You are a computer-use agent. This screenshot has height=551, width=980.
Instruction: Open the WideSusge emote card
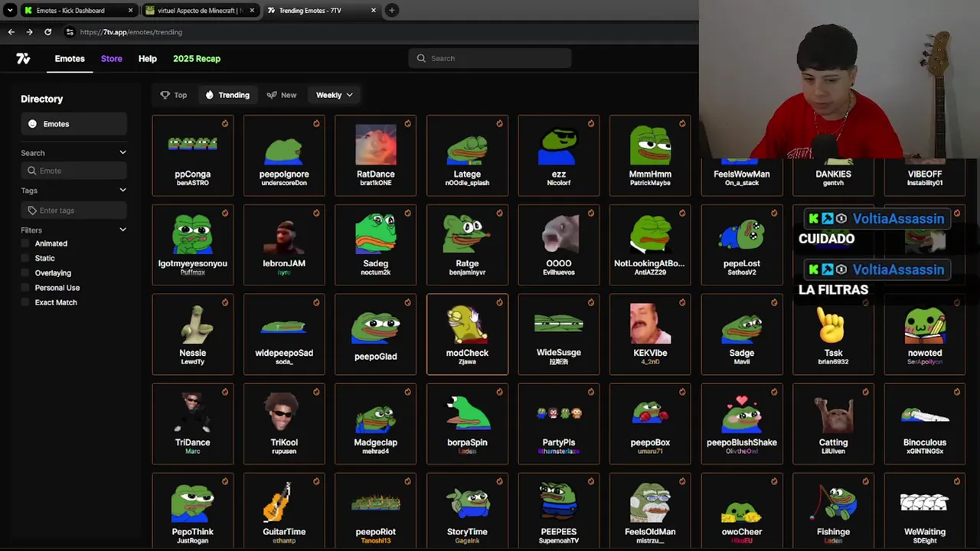pos(559,334)
